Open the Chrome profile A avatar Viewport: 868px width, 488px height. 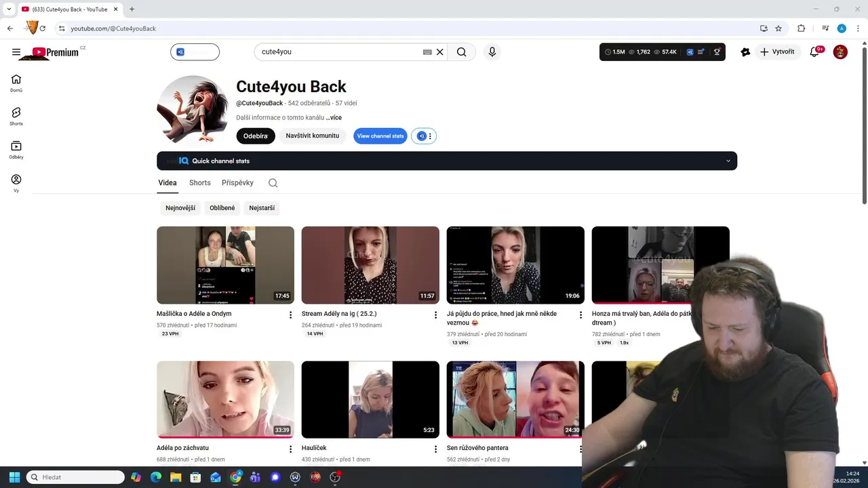842,28
